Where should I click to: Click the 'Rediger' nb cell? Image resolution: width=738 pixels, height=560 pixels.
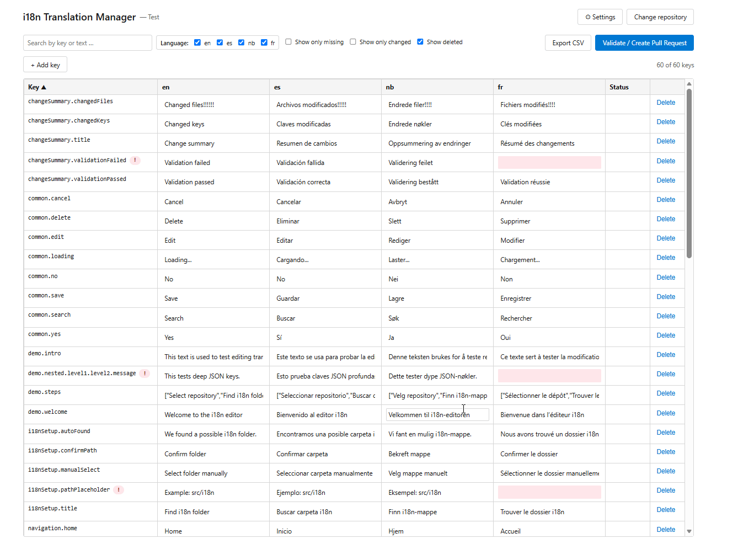click(437, 240)
